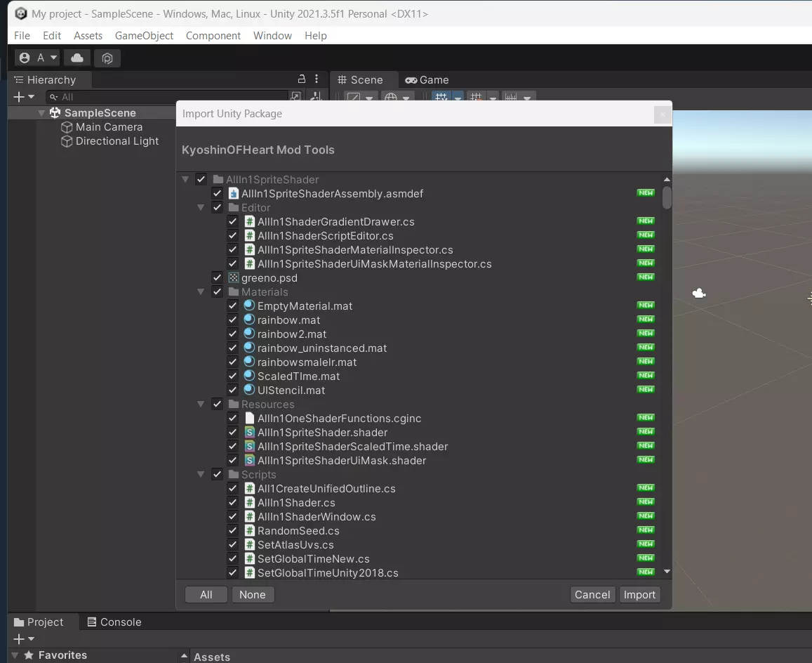Click the import list scrollbar thumb
This screenshot has width=812, height=663.
(x=667, y=197)
